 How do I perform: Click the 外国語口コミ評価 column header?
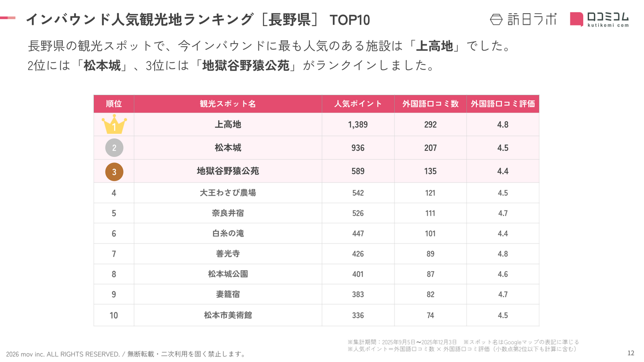[x=503, y=104]
